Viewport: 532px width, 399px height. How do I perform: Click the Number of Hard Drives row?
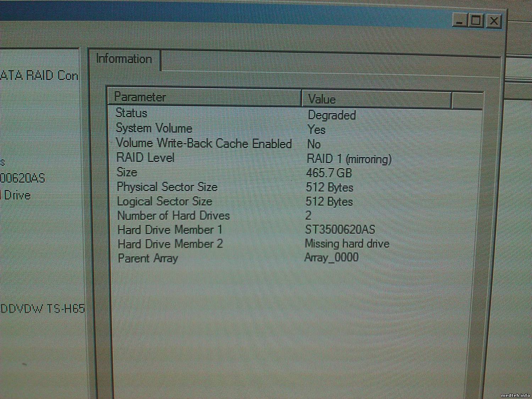pyautogui.click(x=173, y=216)
